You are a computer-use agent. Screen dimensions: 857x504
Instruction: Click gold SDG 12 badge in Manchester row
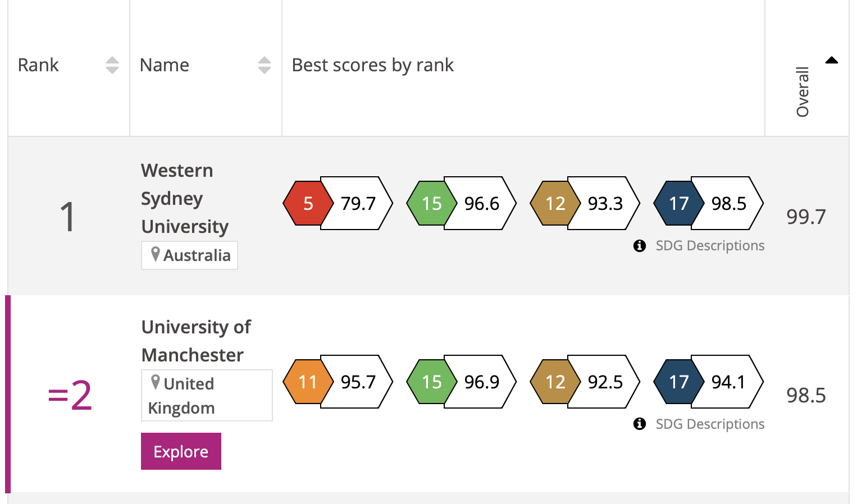coord(554,382)
